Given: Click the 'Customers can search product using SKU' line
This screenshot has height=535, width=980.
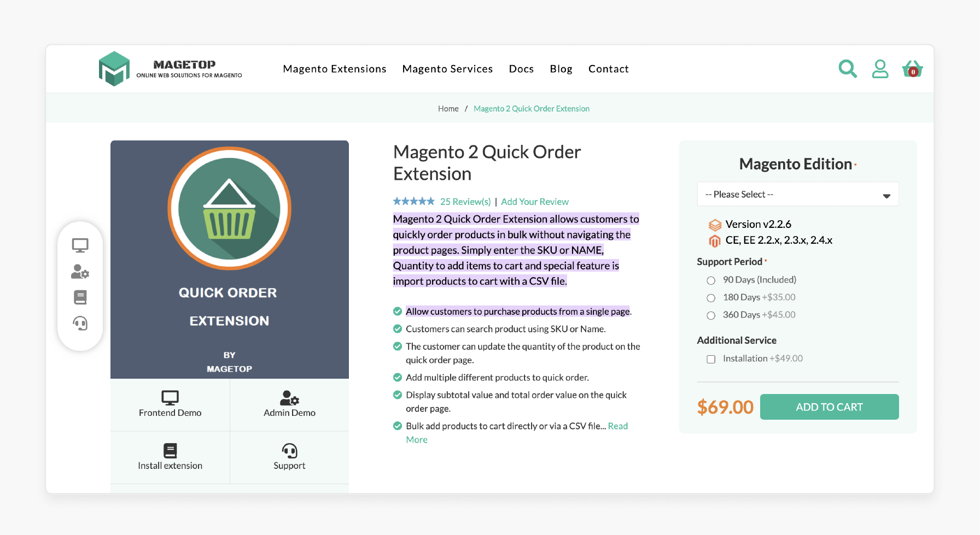Looking at the screenshot, I should (506, 329).
